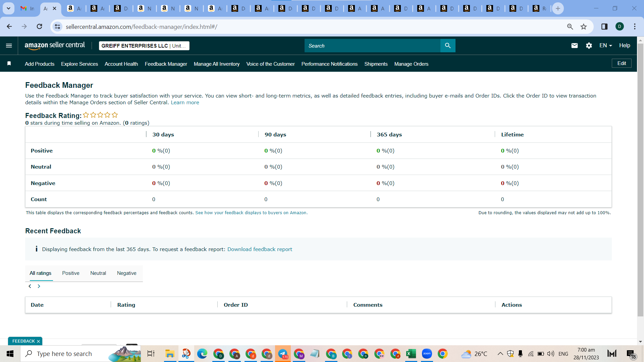Click Download feedback report link
Image resolution: width=644 pixels, height=362 pixels.
260,249
